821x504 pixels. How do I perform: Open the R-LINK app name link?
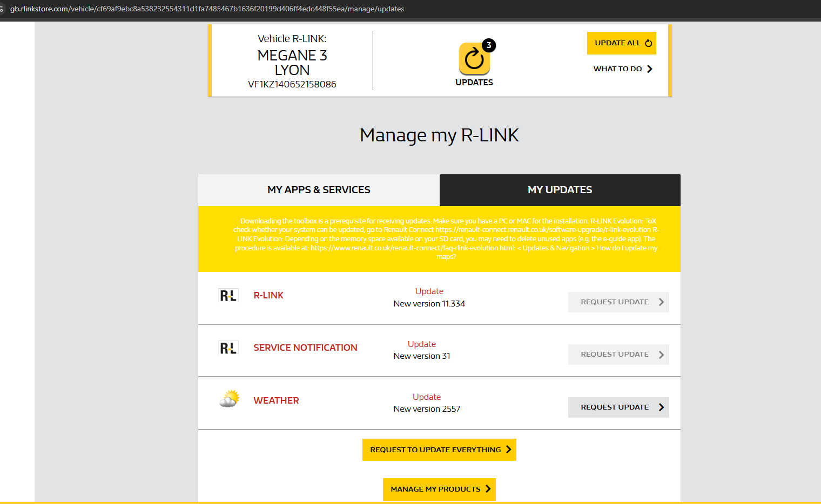[268, 296]
